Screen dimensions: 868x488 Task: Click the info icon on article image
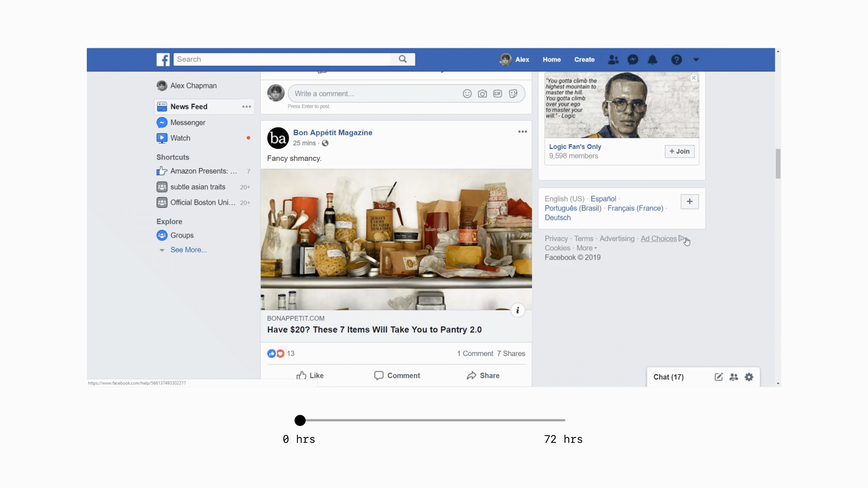pyautogui.click(x=518, y=310)
